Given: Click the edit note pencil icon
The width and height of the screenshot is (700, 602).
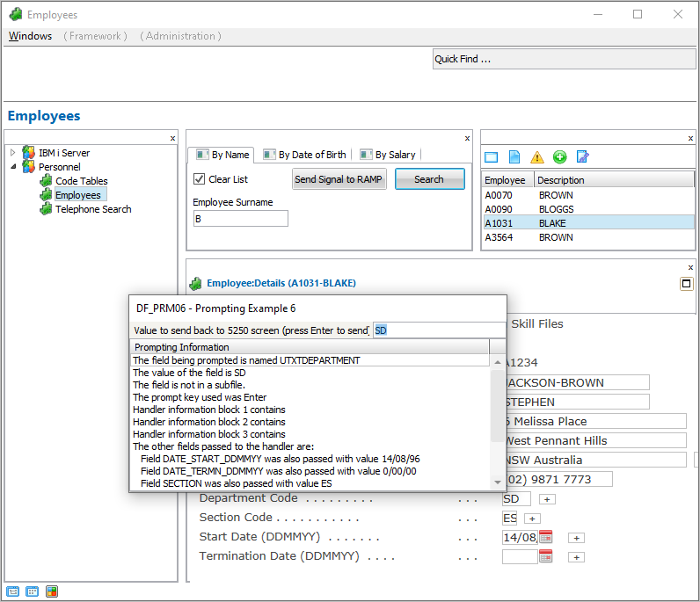Looking at the screenshot, I should pos(582,157).
